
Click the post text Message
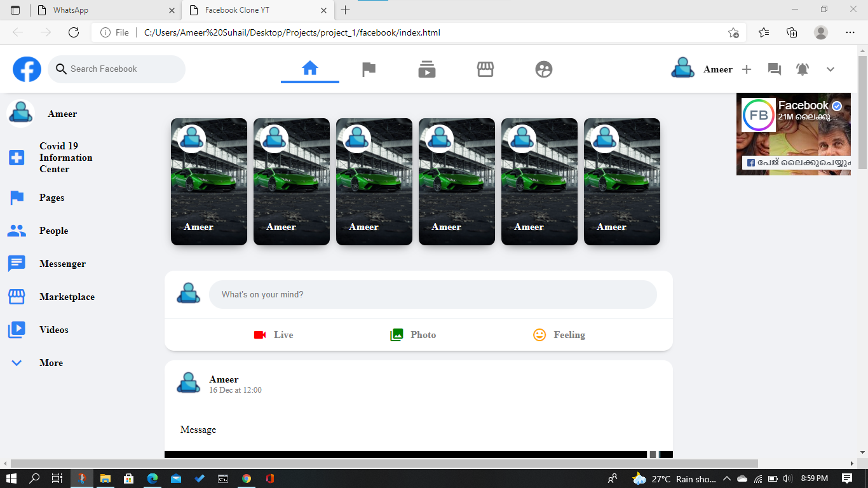[198, 430]
